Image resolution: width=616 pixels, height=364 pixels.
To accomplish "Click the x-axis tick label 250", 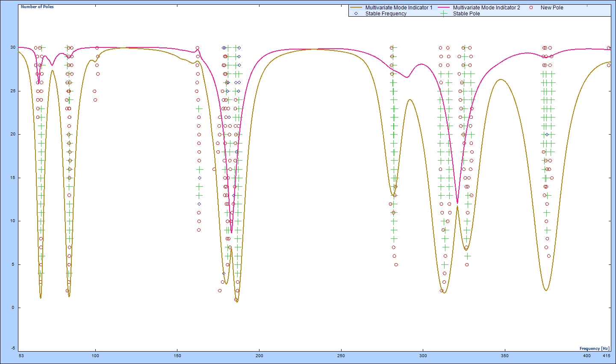I will point(341,355).
